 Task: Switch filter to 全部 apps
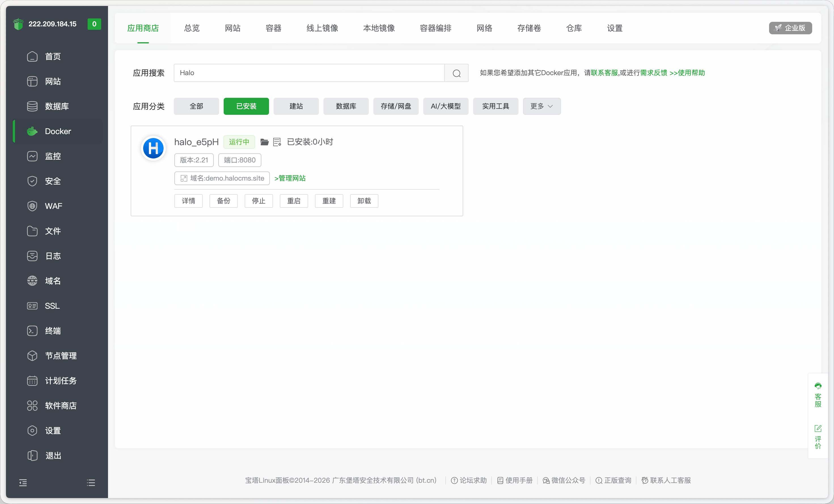coord(196,106)
